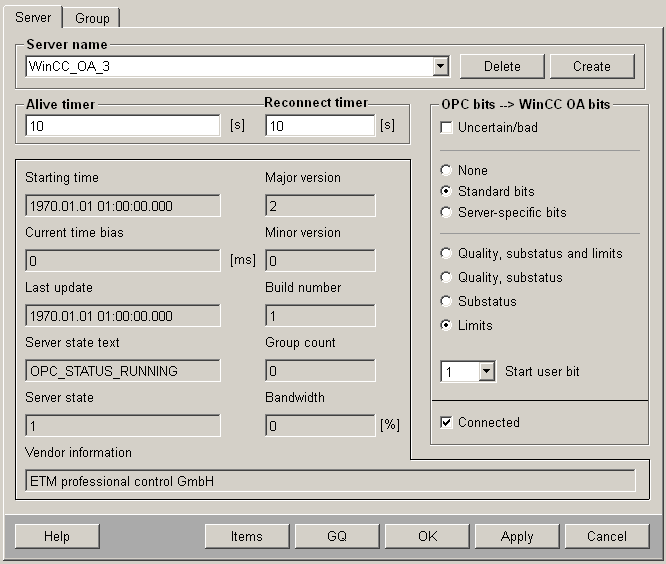Select the None radio option
The image size is (666, 564).
(446, 171)
